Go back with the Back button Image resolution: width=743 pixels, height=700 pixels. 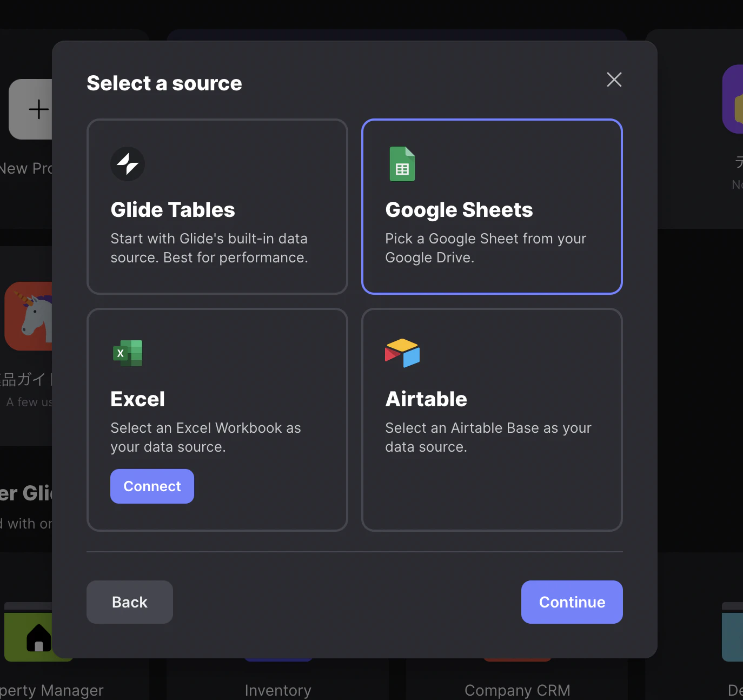[130, 602]
